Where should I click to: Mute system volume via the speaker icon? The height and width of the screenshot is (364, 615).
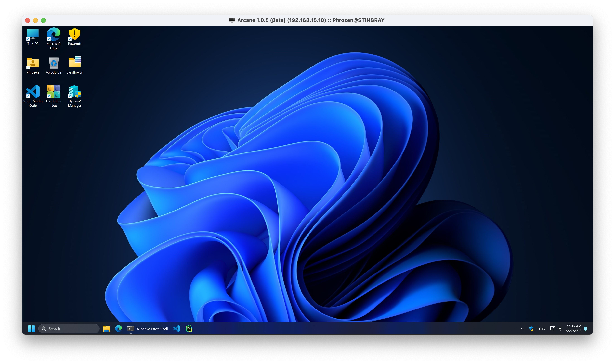(x=559, y=328)
